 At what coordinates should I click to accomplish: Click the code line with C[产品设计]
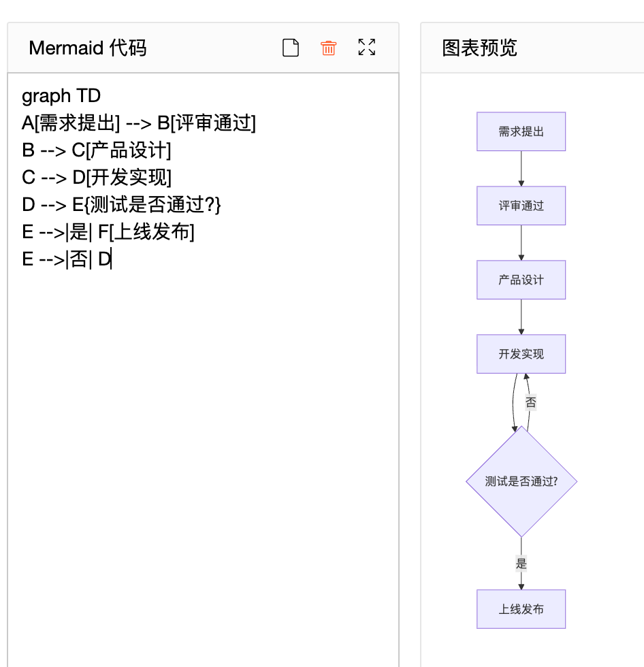(x=97, y=150)
